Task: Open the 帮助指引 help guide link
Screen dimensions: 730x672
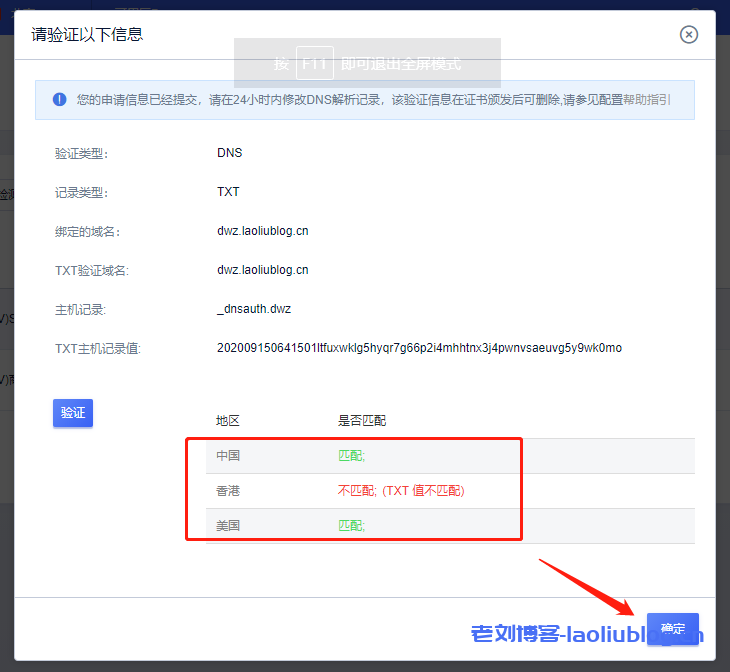Action: (x=647, y=100)
